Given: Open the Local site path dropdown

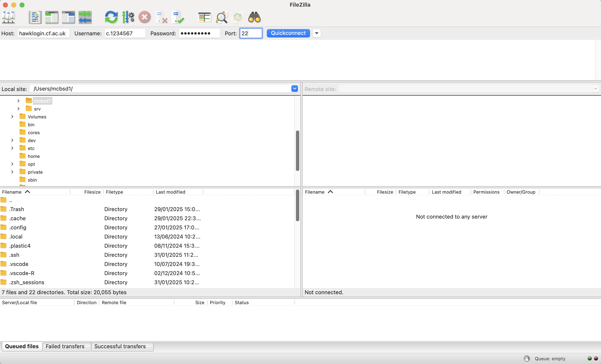Looking at the screenshot, I should tap(294, 89).
